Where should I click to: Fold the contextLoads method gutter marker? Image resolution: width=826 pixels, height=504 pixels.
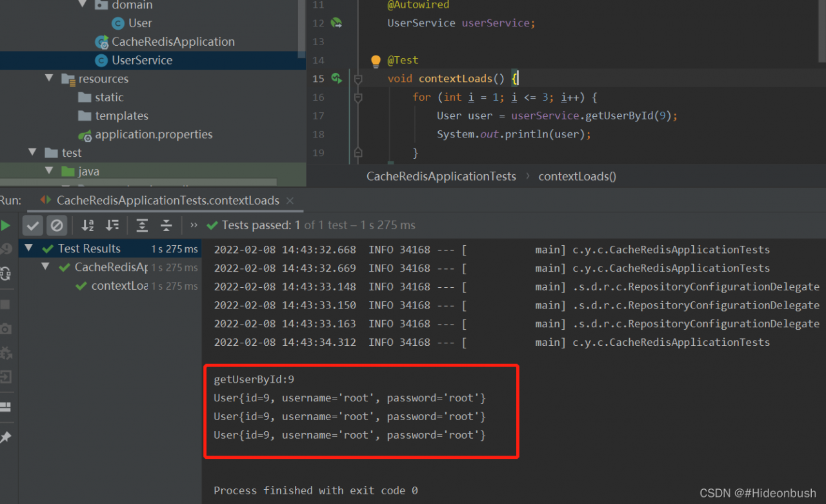tap(358, 79)
